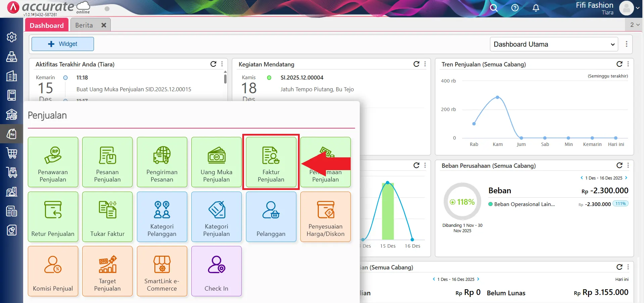Expand the Dashboard Utama dropdown
The width and height of the screenshot is (644, 303).
(554, 44)
